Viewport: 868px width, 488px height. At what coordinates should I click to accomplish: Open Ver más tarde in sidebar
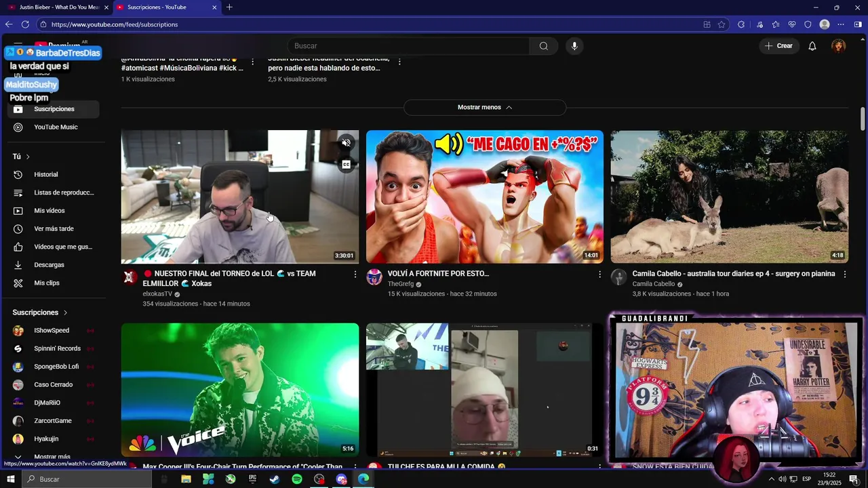(x=54, y=229)
